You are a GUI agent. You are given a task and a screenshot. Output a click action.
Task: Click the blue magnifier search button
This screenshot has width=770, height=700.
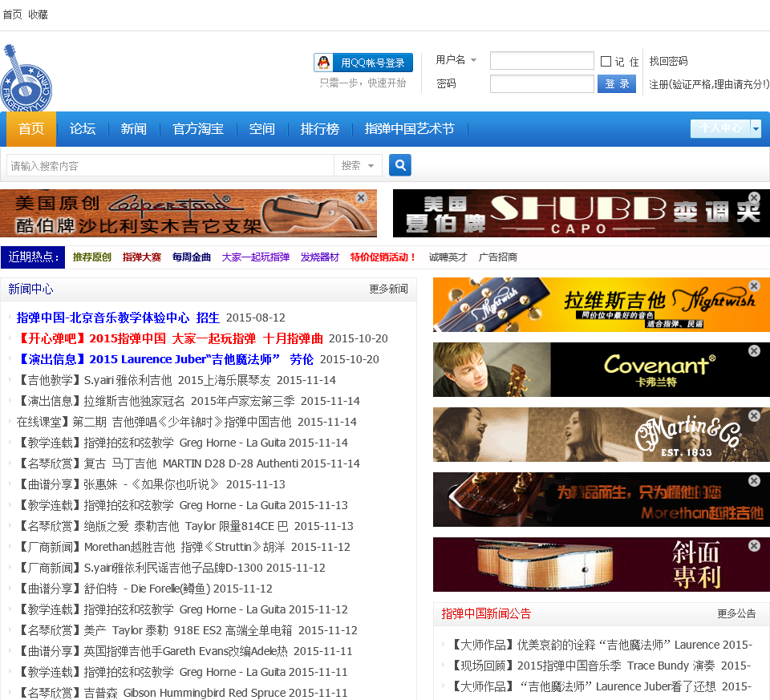click(399, 165)
